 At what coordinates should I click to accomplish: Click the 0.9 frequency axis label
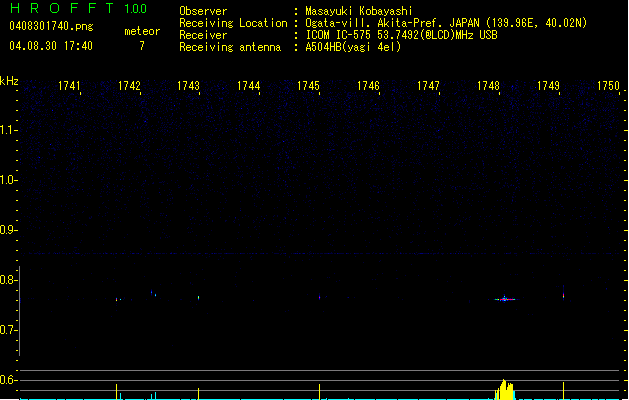(x=7, y=230)
